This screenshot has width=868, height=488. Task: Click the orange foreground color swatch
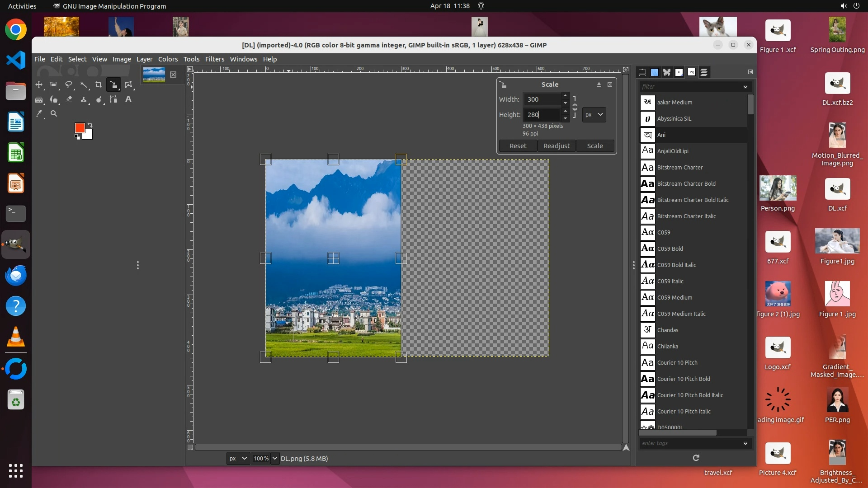(80, 128)
